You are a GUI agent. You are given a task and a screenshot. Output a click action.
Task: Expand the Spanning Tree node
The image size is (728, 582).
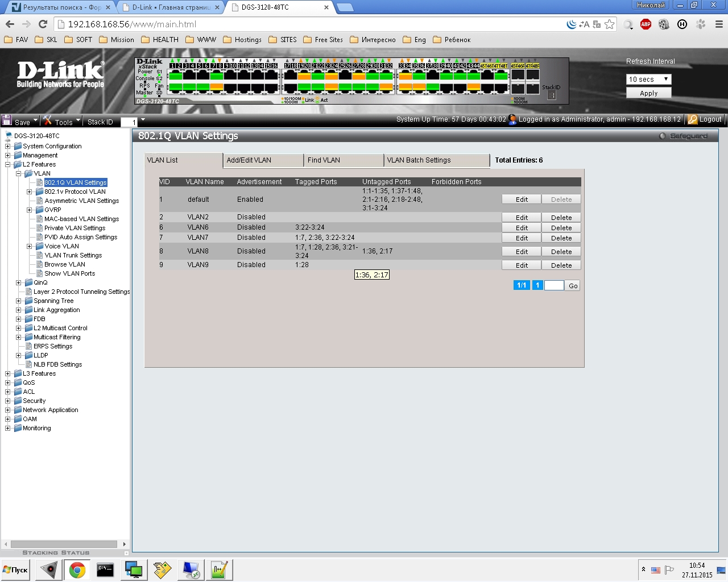(x=19, y=301)
